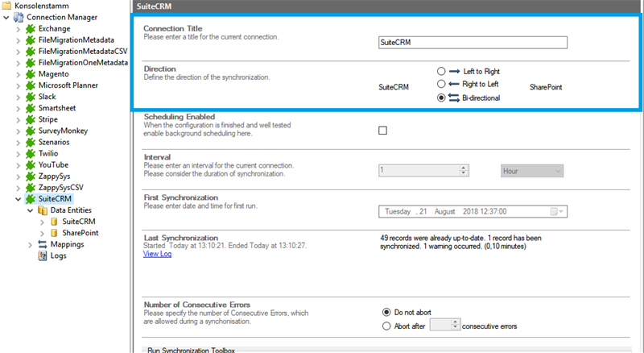The width and height of the screenshot is (644, 353).
Task: Collapse the SuiteCRM connection node
Action: 19,198
